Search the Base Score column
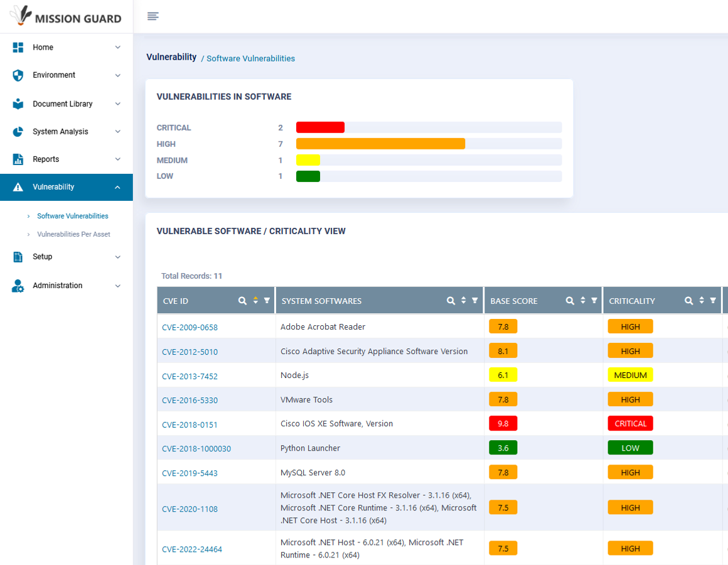This screenshot has width=728, height=565. pos(570,301)
